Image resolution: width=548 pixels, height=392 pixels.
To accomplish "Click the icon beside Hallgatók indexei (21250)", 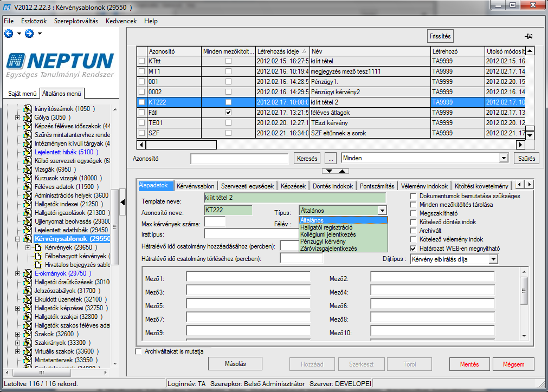I will (x=28, y=204).
